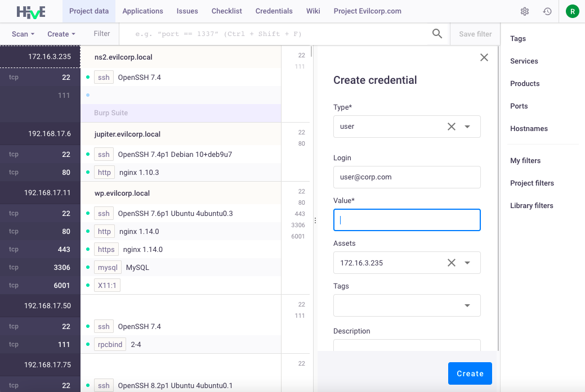Screen dimensions: 585x392
Task: Click the magnifier search icon in filter bar
Action: click(x=437, y=34)
